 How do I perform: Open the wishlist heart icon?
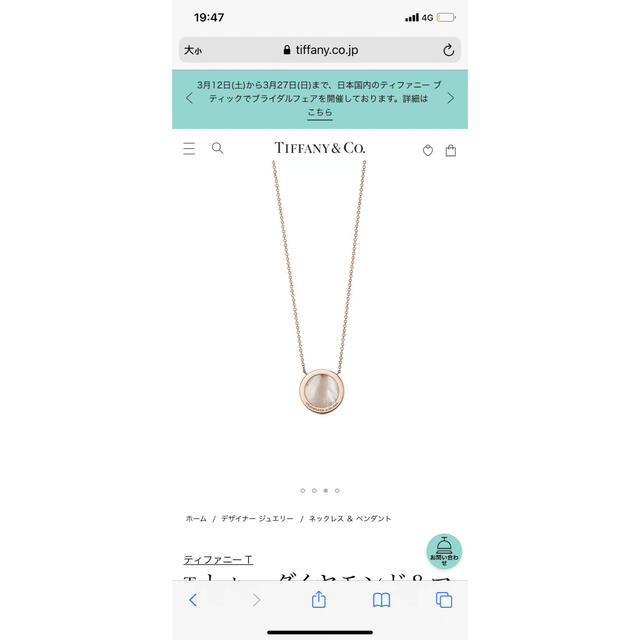[x=427, y=151]
